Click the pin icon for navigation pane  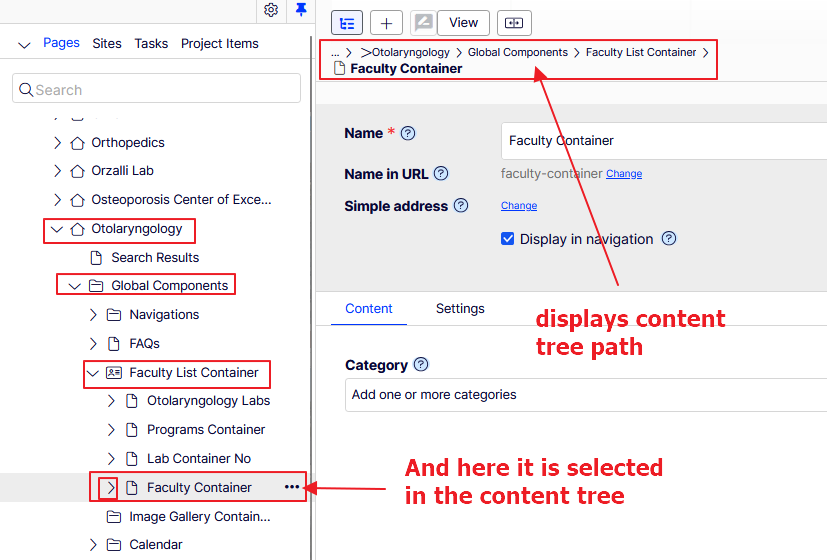click(300, 10)
